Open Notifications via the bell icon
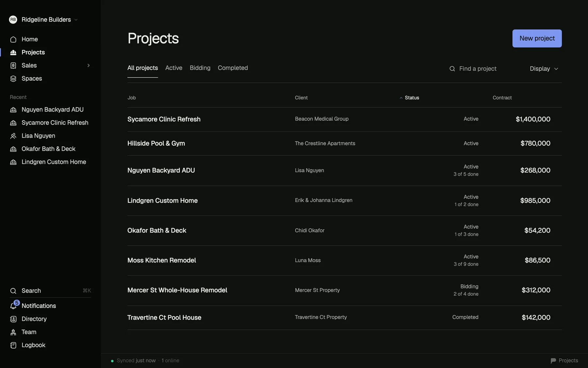This screenshot has width=588, height=368. coord(13,306)
